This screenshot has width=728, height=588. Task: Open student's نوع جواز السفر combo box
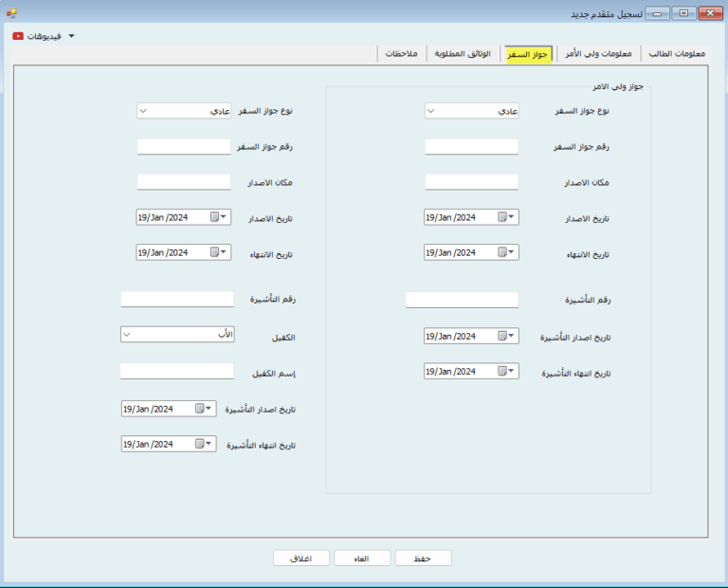tap(184, 111)
